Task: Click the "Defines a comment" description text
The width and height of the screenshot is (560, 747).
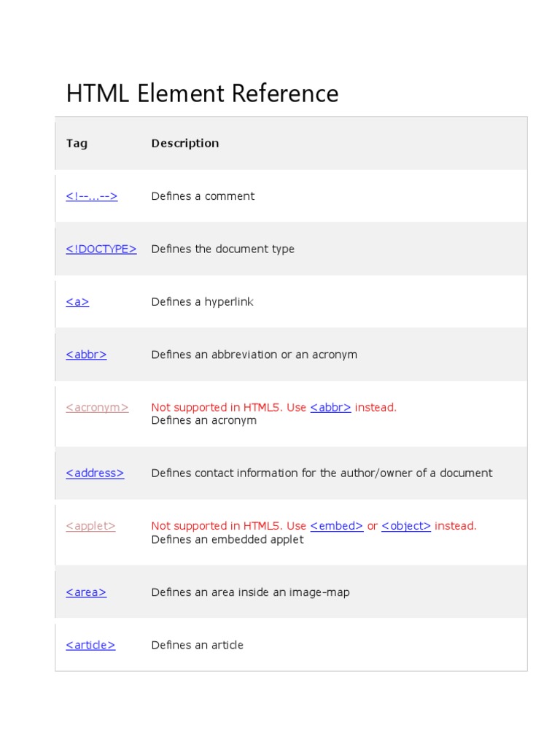Action: 203,196
